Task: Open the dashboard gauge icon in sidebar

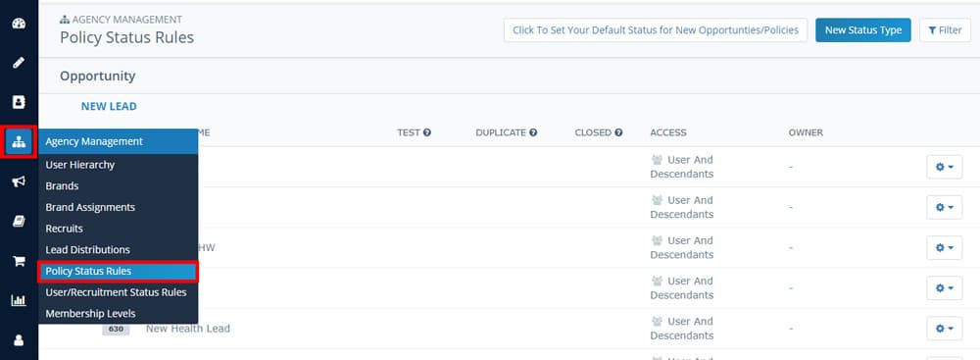Action: click(x=19, y=24)
